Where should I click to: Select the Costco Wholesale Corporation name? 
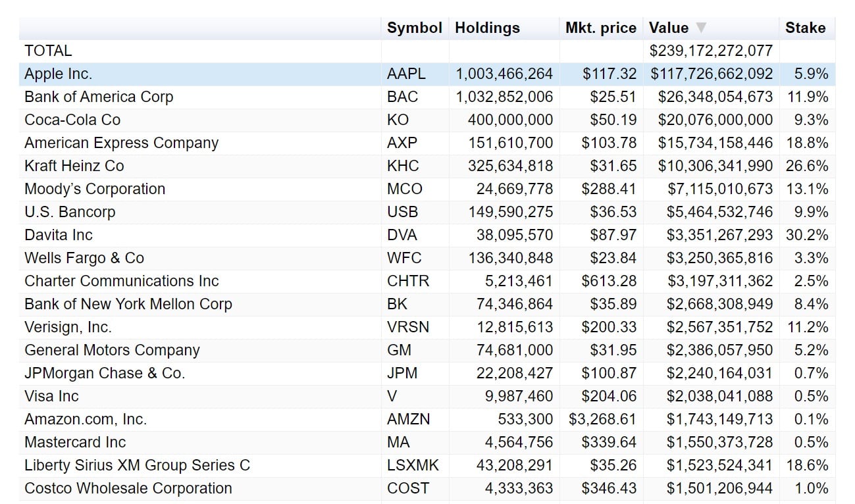pyautogui.click(x=128, y=488)
